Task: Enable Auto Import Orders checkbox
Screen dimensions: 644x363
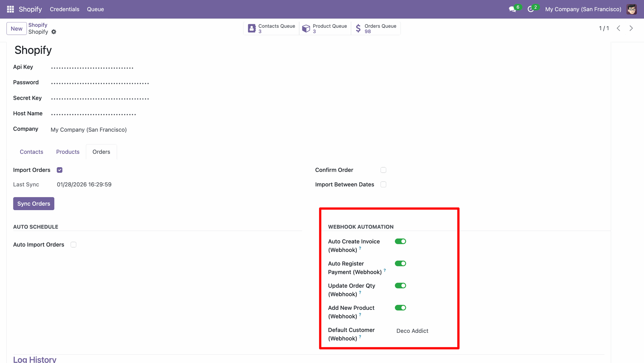Action: [73, 245]
